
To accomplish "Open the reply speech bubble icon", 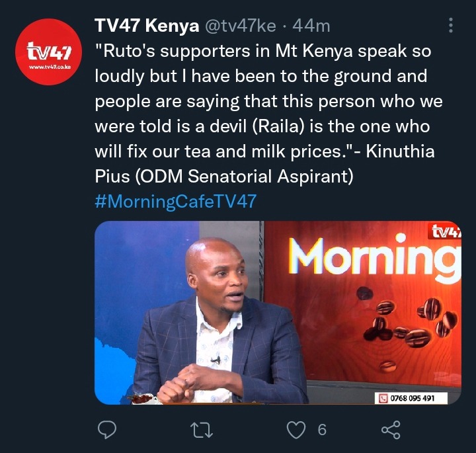I will point(107,430).
